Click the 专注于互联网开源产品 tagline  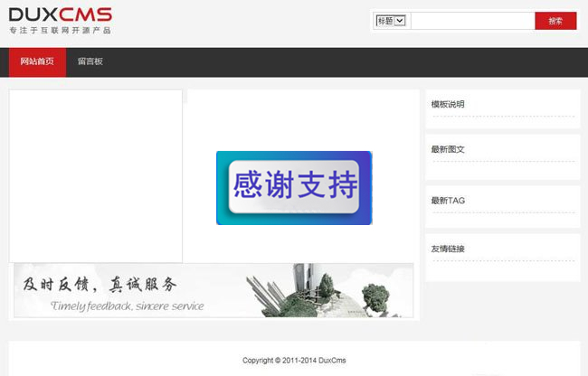[x=60, y=31]
